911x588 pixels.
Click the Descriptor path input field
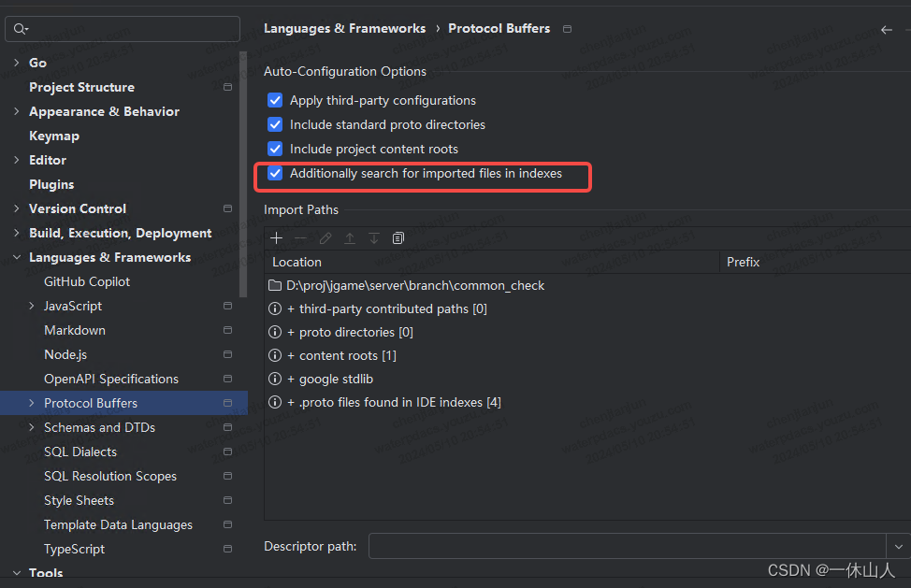point(627,546)
